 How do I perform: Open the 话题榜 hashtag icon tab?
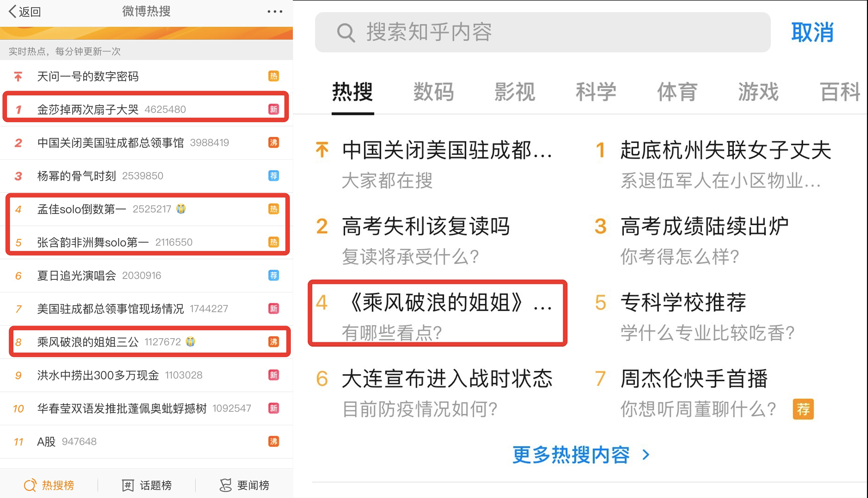(x=128, y=485)
